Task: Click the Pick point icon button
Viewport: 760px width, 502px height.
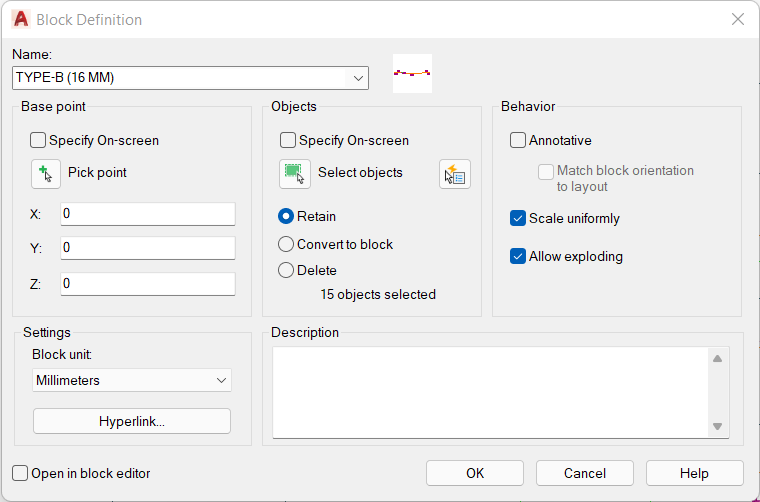Action: 46,174
